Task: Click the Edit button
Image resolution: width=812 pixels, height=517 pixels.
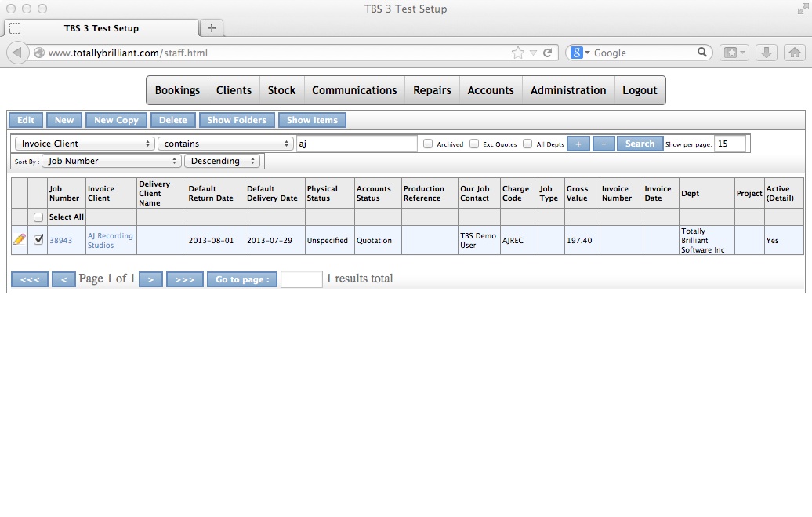Action: pos(26,120)
